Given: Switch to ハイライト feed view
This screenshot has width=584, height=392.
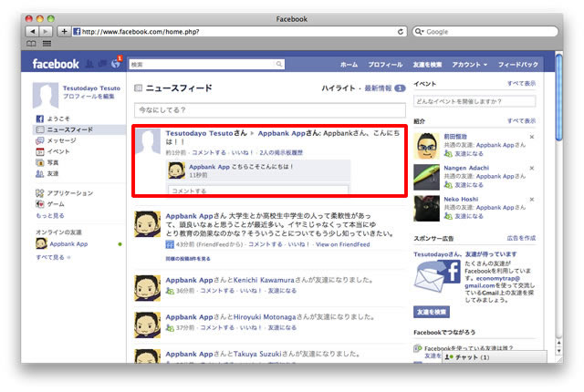Looking at the screenshot, I should pos(339,88).
